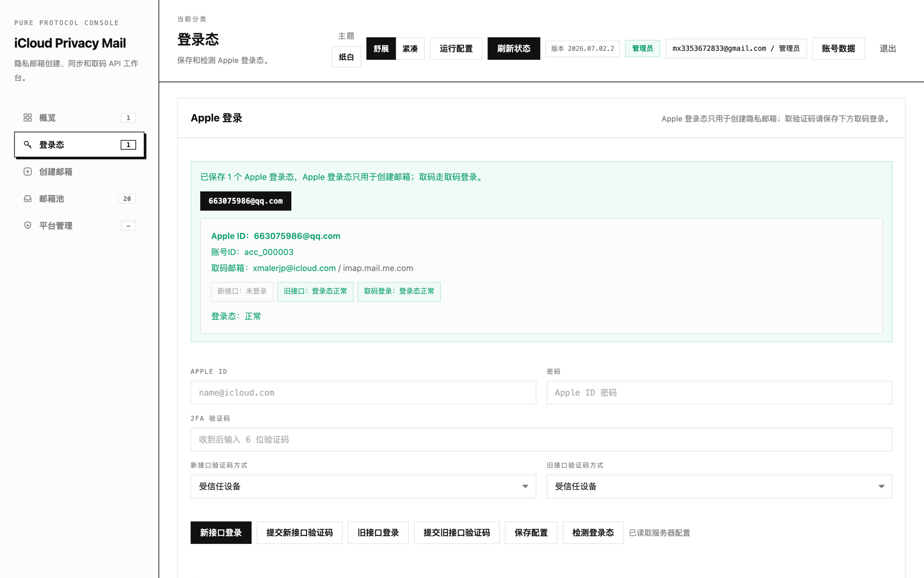Click the 登录态:正常 status line

236,316
